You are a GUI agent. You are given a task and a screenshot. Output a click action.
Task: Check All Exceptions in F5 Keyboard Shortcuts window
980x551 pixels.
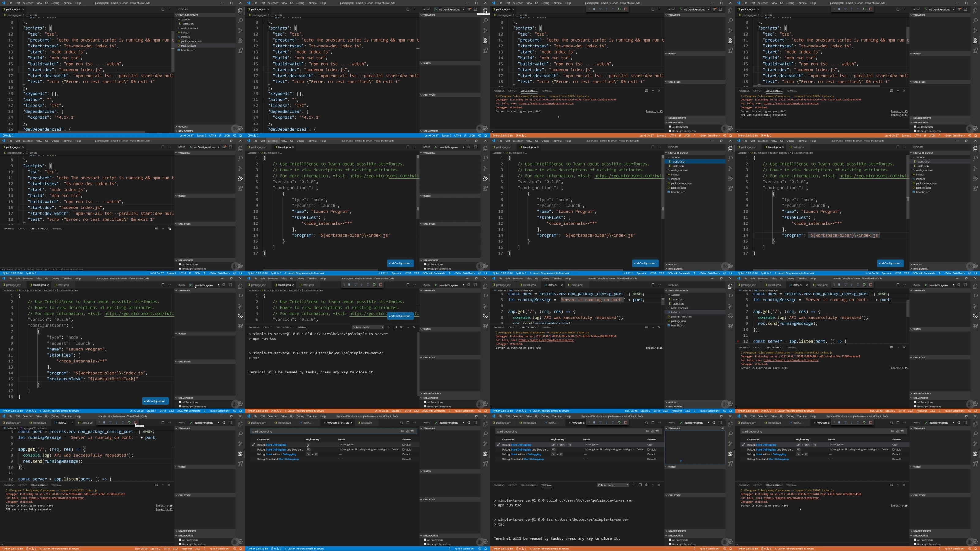[x=426, y=540]
